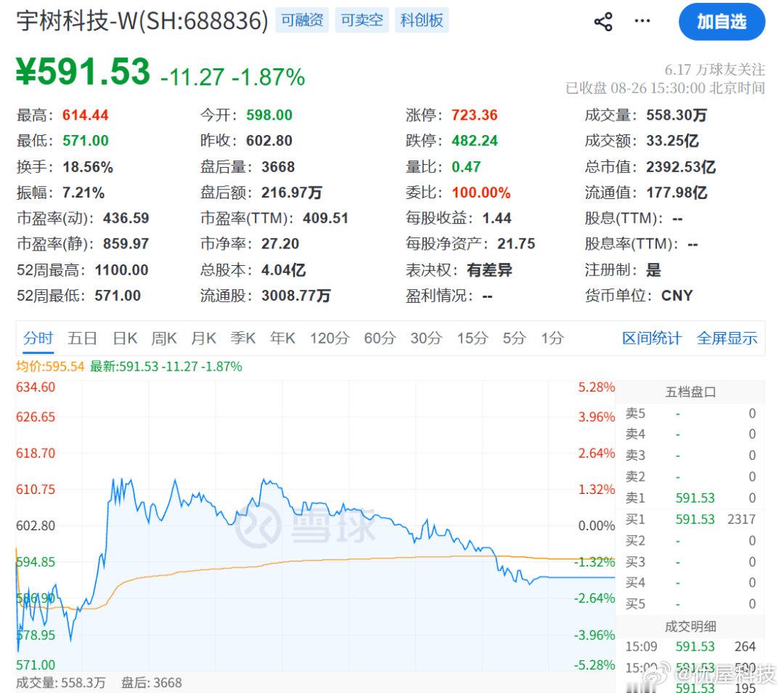Viewport: 784px width, 693px height.
Task: Click the 总市值 value 2392.53亿
Action: coord(681,167)
